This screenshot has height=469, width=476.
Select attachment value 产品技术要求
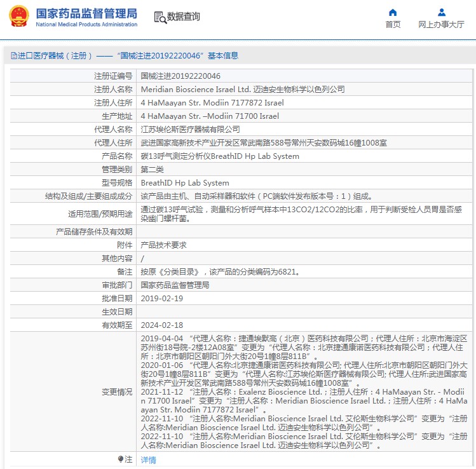(x=163, y=245)
